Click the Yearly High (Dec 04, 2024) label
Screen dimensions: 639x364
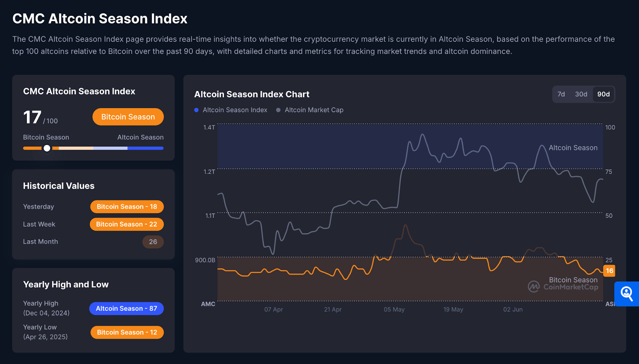point(46,308)
